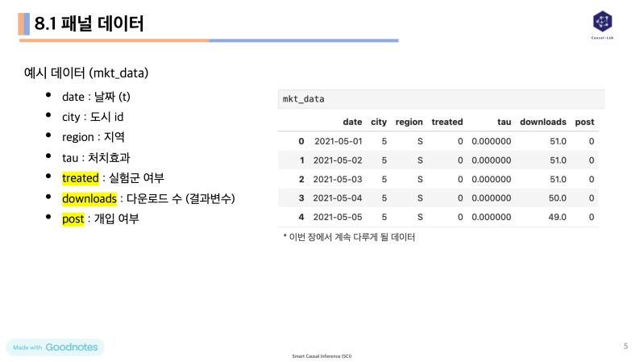Click row index '4' in the table
The width and height of the screenshot is (644, 362).
[x=301, y=217]
